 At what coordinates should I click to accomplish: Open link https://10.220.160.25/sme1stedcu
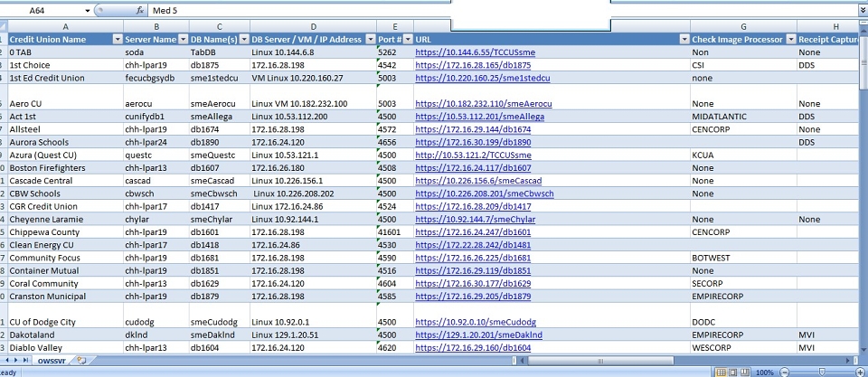(x=483, y=78)
